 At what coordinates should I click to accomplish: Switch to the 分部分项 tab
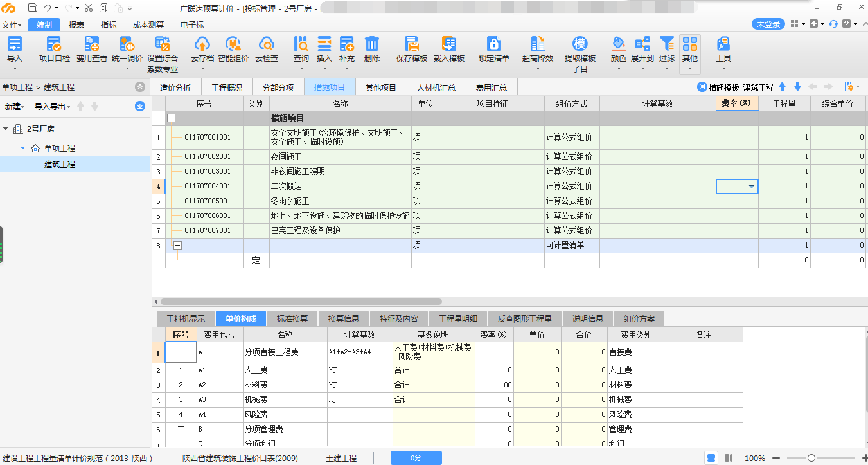coord(278,87)
